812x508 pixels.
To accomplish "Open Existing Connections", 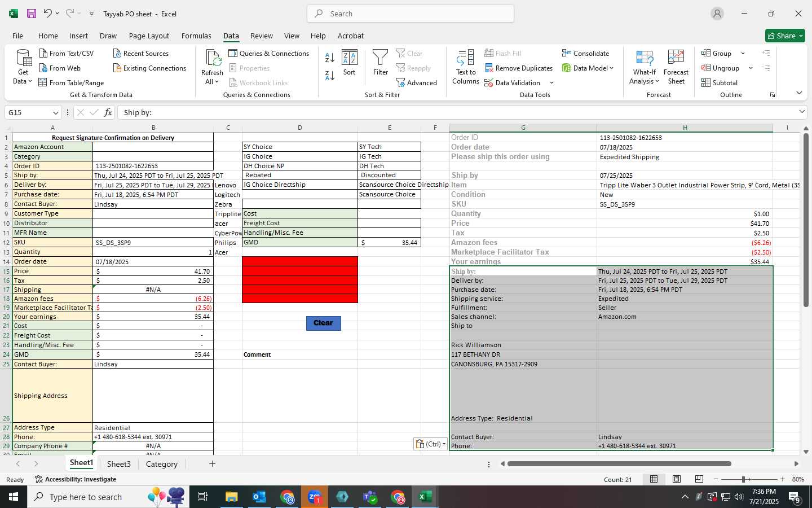I will [149, 68].
